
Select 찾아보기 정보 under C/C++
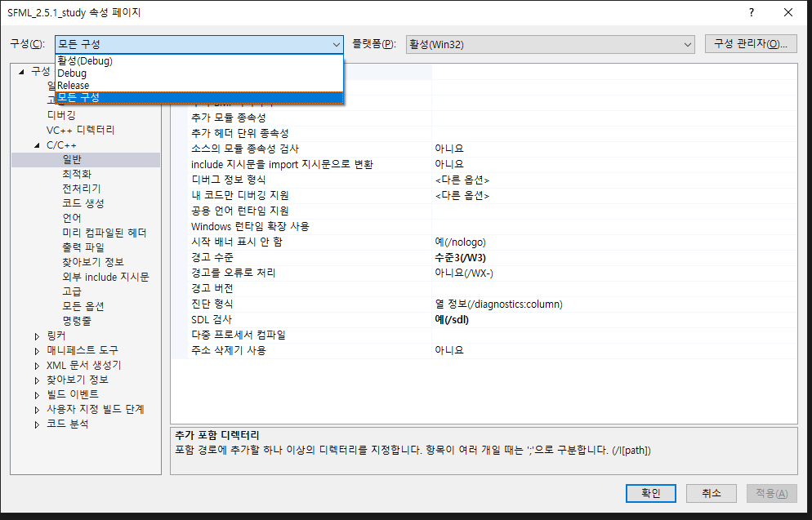point(92,262)
